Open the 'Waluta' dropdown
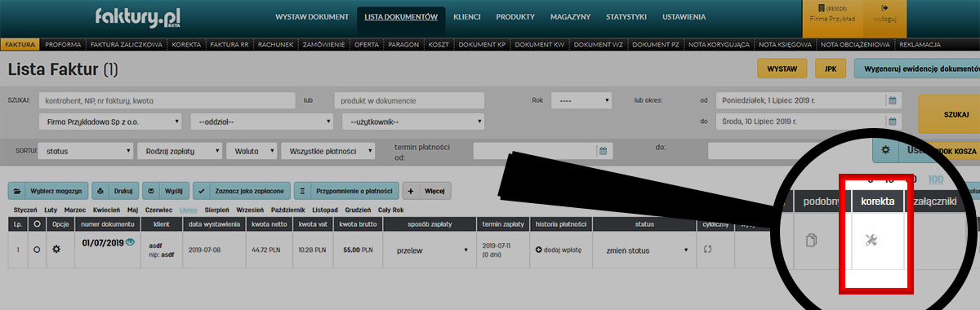This screenshot has height=310, width=980. [251, 151]
